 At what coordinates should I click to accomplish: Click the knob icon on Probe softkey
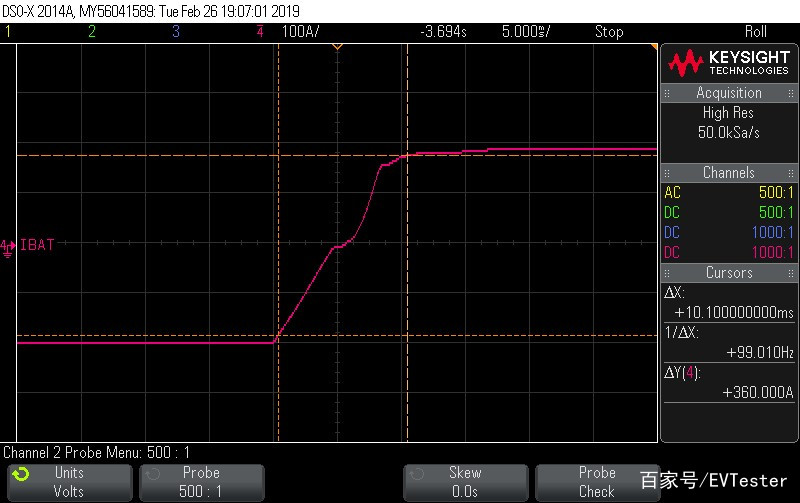[153, 474]
